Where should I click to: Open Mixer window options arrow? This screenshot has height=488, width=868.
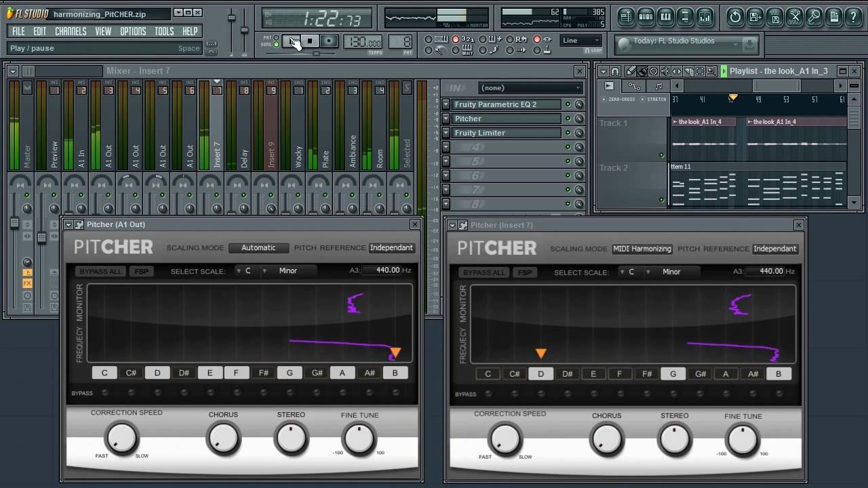(x=12, y=71)
